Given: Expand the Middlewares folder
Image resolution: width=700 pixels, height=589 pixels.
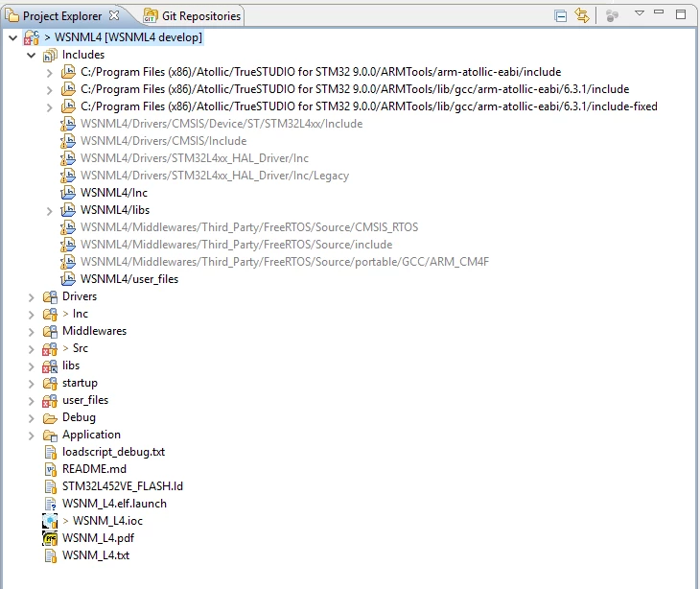Looking at the screenshot, I should coord(32,332).
